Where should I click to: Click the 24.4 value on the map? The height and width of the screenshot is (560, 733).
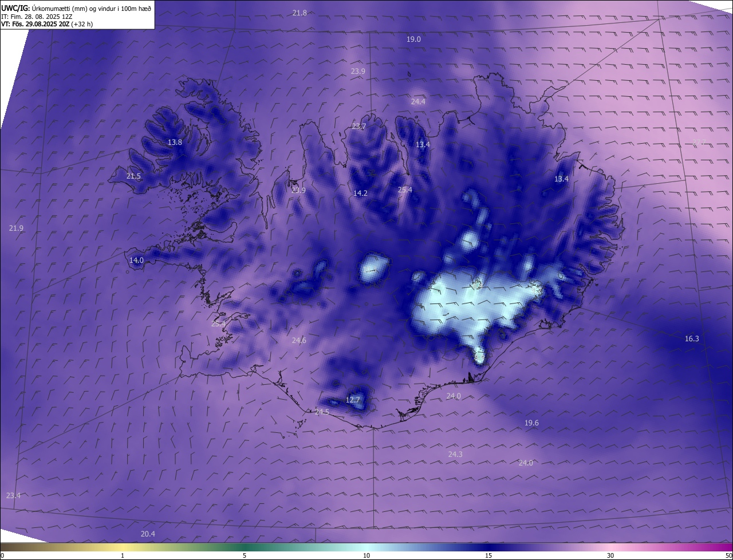[x=418, y=101]
